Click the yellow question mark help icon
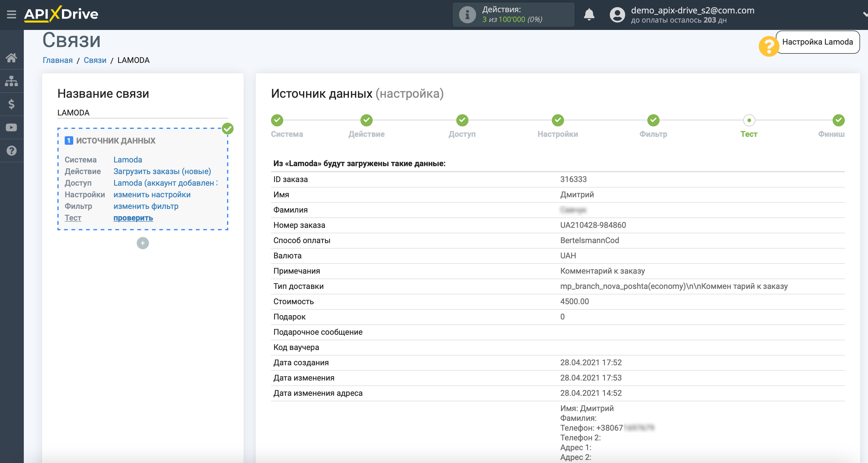 pyautogui.click(x=769, y=46)
